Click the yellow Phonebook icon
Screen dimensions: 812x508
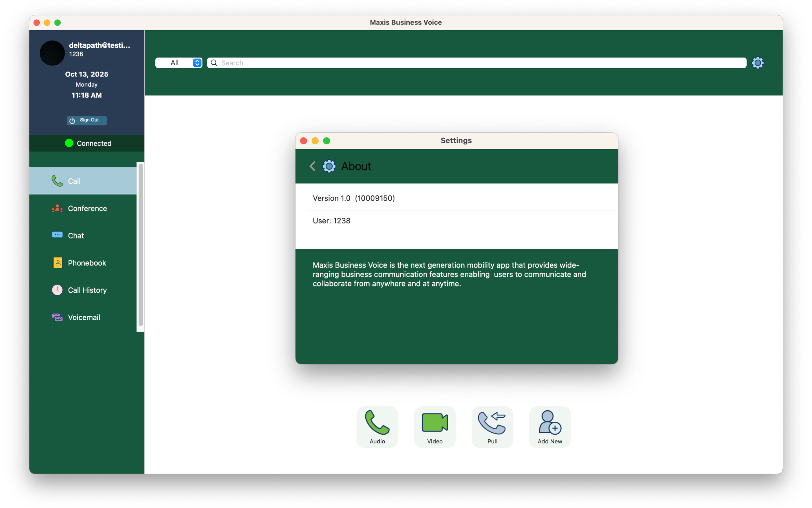point(58,263)
